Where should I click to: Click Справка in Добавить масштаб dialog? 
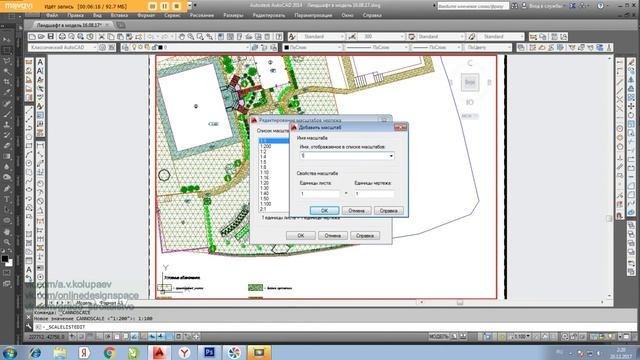pos(388,211)
